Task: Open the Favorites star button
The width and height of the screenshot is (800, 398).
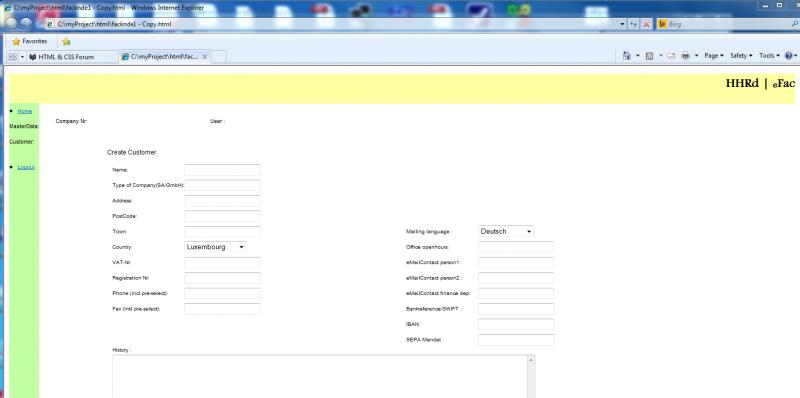Action: pos(30,41)
